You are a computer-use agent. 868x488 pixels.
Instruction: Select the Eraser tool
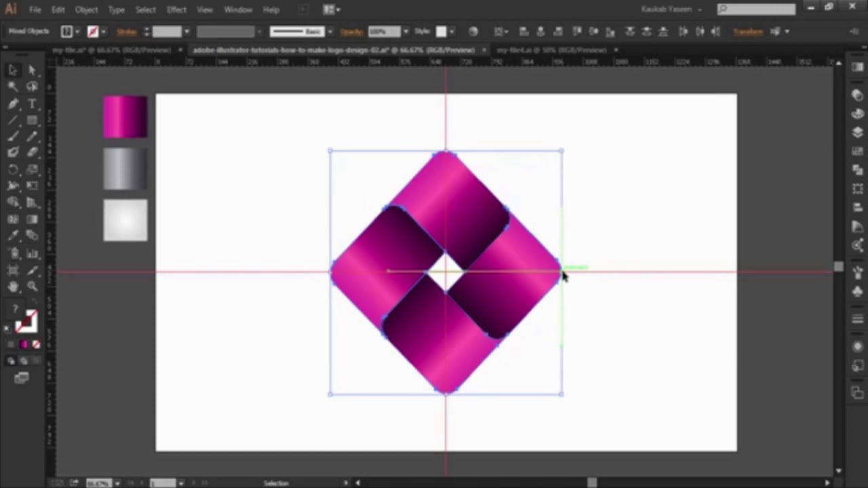coord(32,152)
